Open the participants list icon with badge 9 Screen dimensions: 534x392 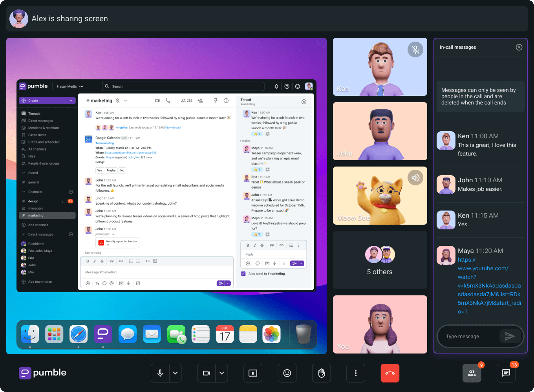point(472,373)
